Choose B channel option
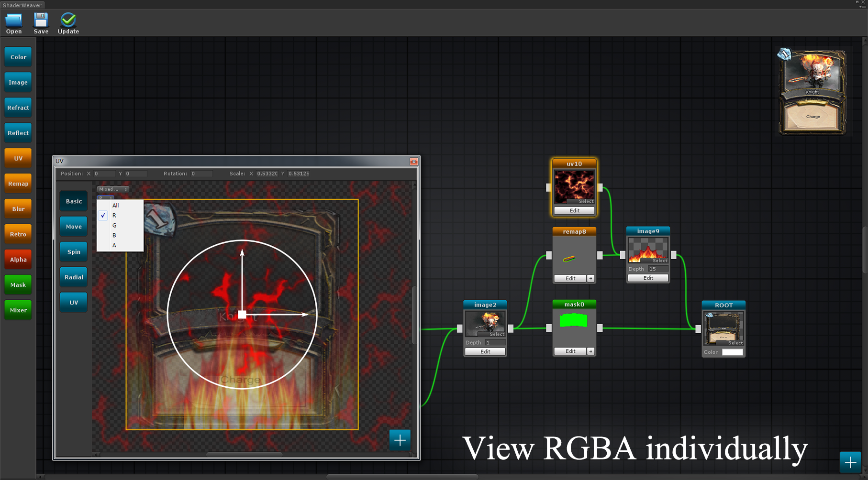Viewport: 868px width, 480px height. pyautogui.click(x=120, y=235)
